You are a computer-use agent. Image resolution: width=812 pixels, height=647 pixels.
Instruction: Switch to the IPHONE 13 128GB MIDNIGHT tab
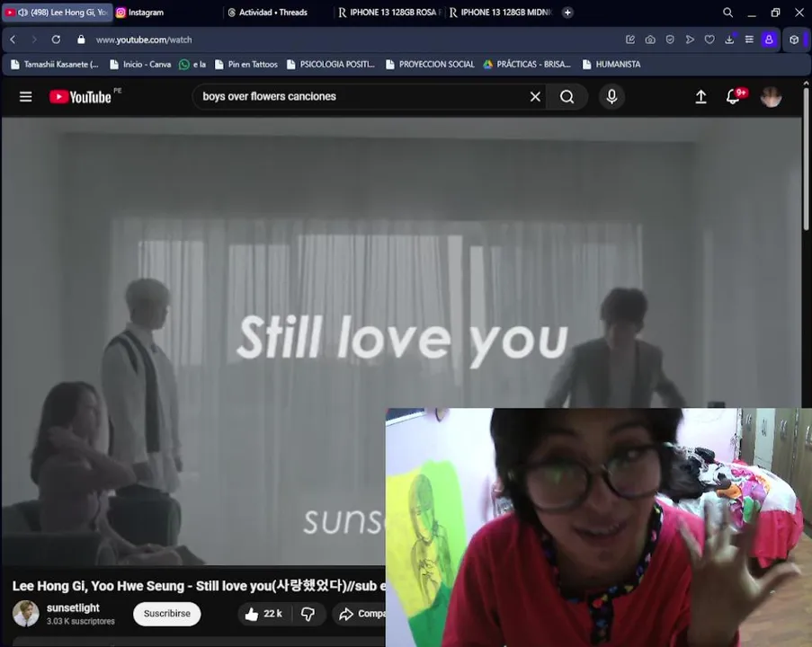tap(501, 13)
